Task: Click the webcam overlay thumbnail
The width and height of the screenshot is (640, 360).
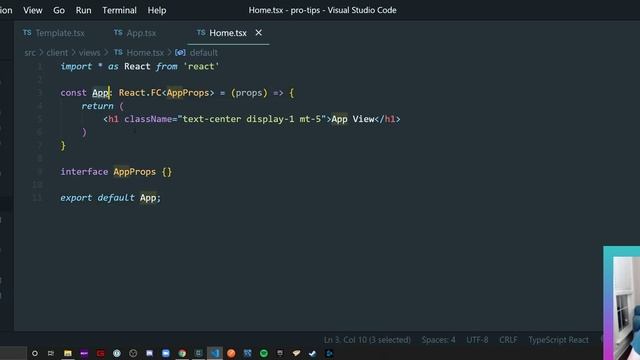Action: coord(622,303)
